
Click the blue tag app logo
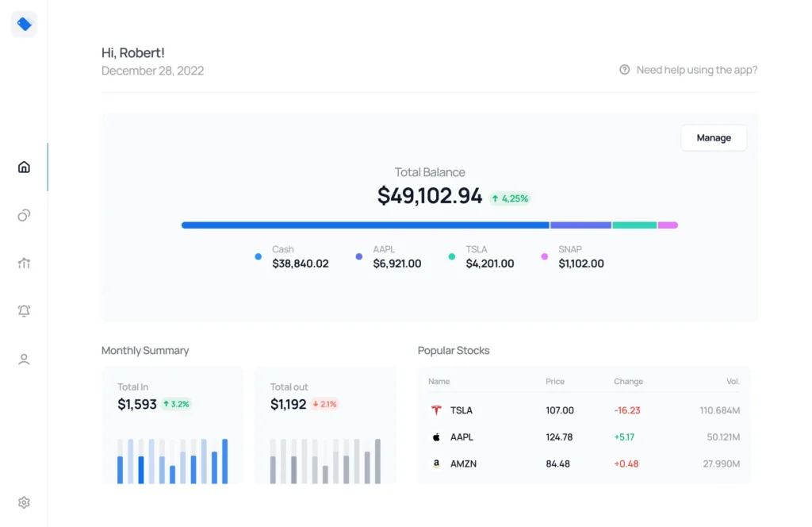(24, 25)
